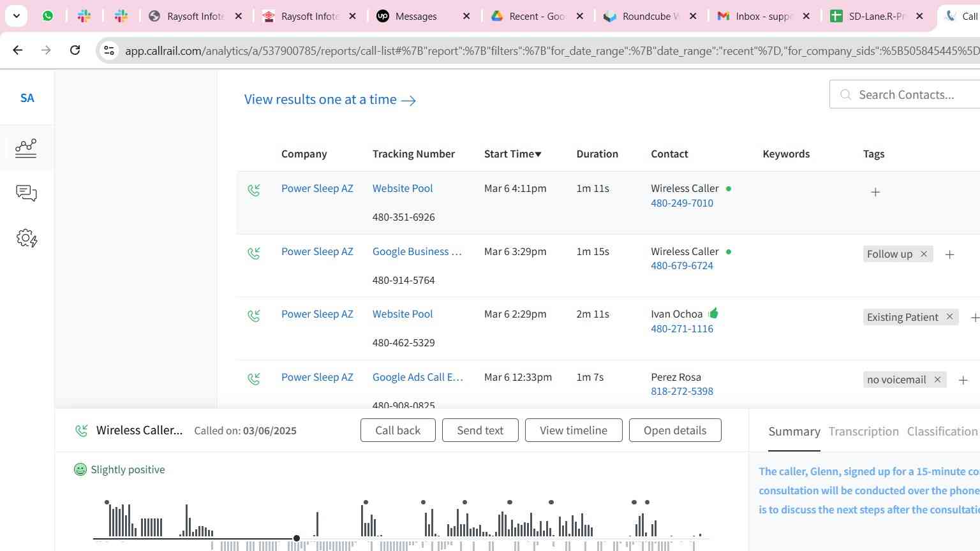Select the Classification tab
This screenshot has width=980, height=551.
[942, 432]
